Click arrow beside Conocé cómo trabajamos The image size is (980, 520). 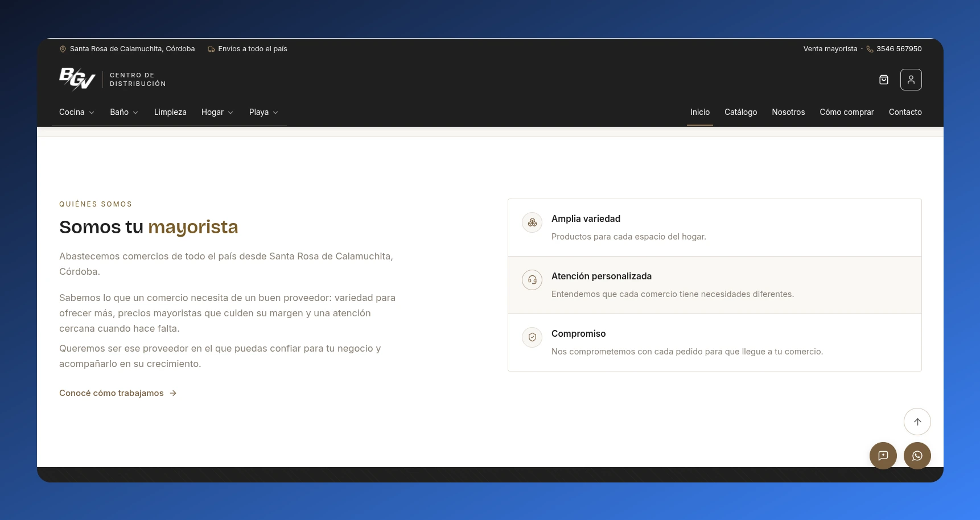coord(173,393)
